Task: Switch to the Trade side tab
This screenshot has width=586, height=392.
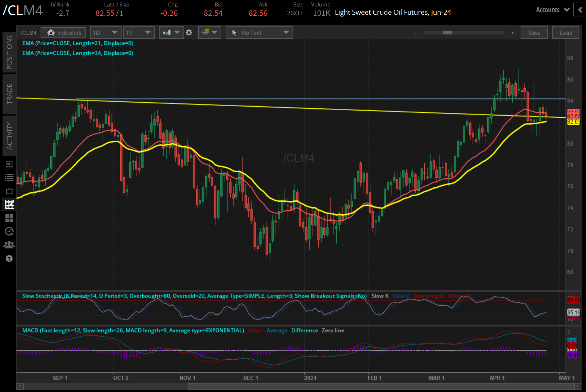Action: (x=9, y=94)
